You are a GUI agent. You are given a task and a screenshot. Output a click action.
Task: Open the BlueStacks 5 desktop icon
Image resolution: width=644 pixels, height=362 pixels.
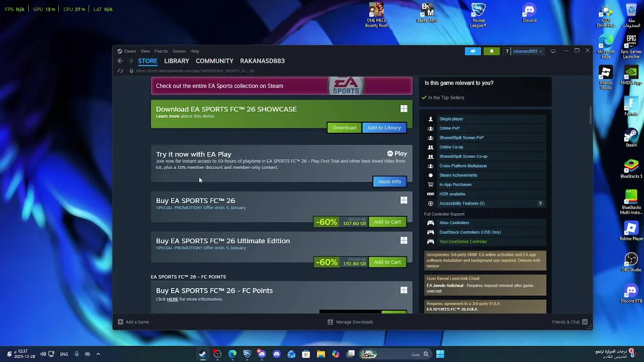[631, 169]
